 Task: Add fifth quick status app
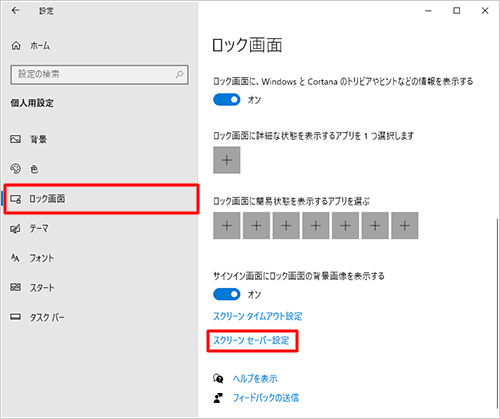click(345, 226)
